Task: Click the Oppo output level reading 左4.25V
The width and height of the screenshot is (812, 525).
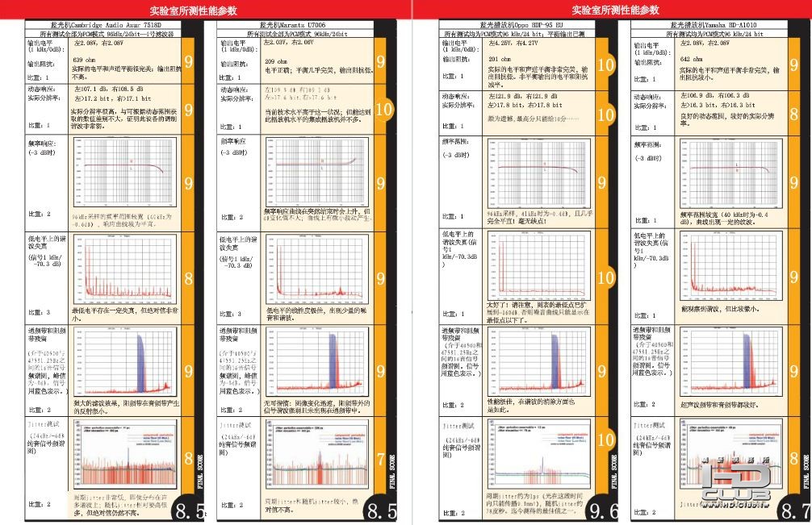Action: 499,44
